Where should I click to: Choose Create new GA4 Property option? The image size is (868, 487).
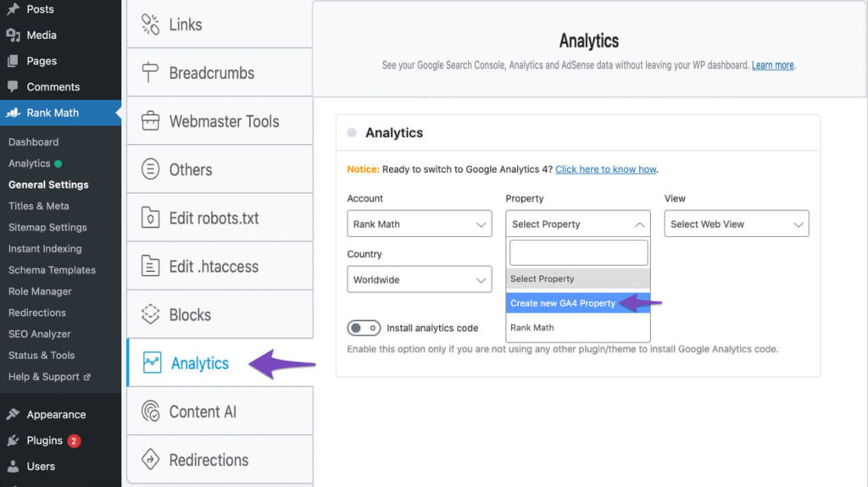pos(577,303)
